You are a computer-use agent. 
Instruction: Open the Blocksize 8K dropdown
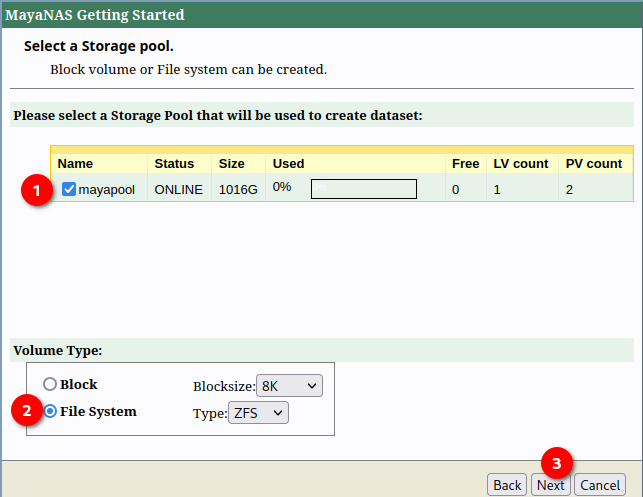click(x=289, y=386)
